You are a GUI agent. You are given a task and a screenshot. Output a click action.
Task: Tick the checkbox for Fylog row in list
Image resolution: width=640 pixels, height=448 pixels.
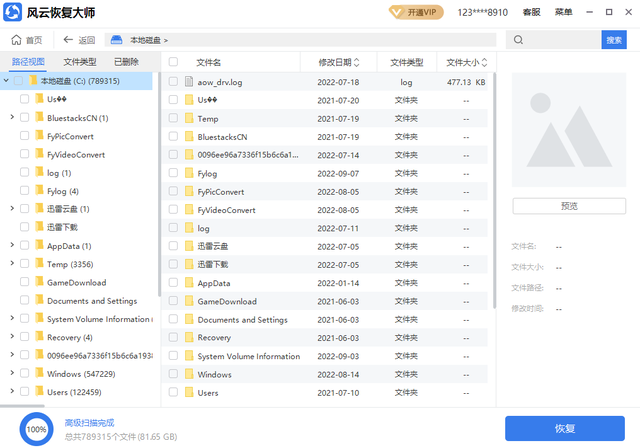click(x=173, y=173)
